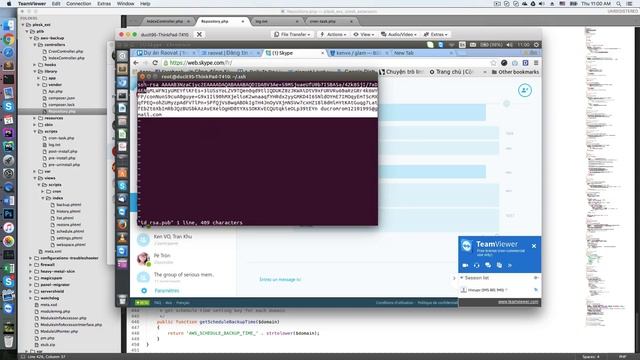Click TeamViewer panel headset audio icon
Viewport: 640px width, 360px height.
click(476, 265)
